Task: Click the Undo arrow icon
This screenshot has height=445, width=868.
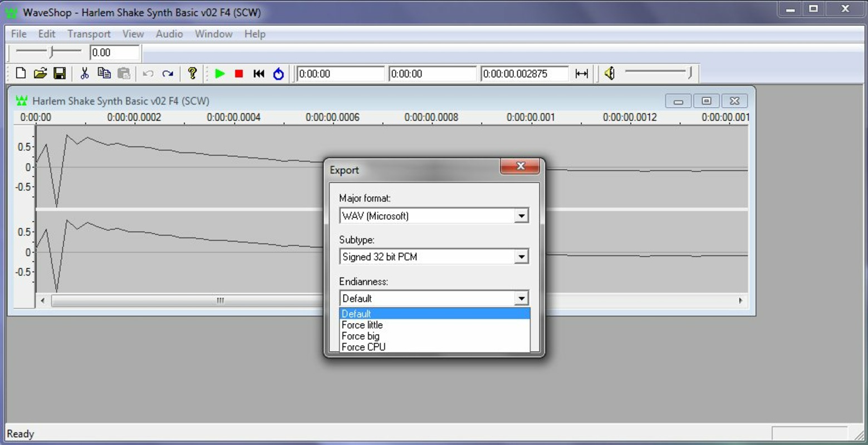Action: tap(148, 73)
